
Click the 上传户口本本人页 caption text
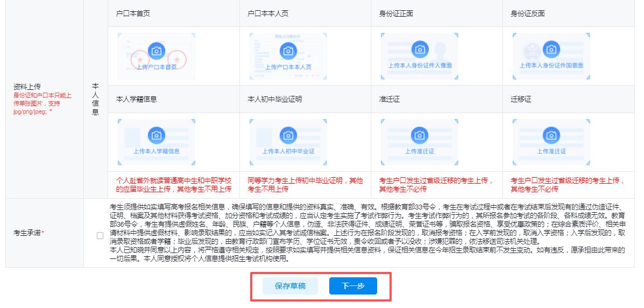coord(288,67)
